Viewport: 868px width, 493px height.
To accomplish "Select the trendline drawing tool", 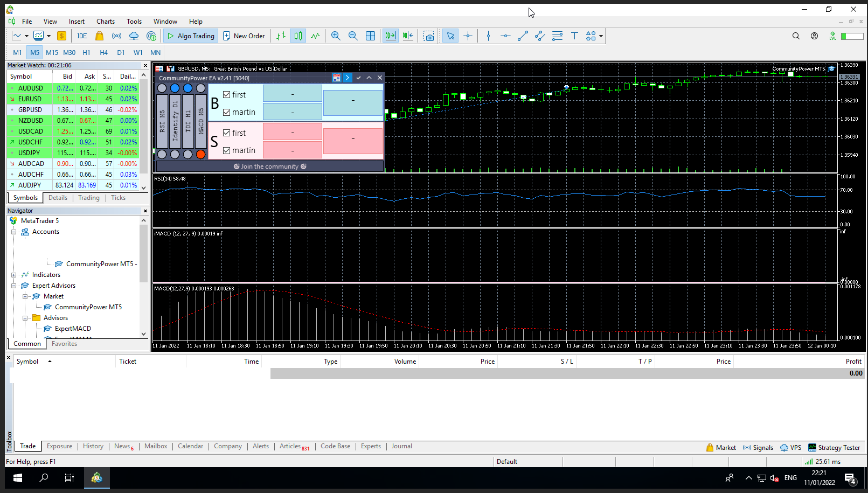I will pos(523,36).
